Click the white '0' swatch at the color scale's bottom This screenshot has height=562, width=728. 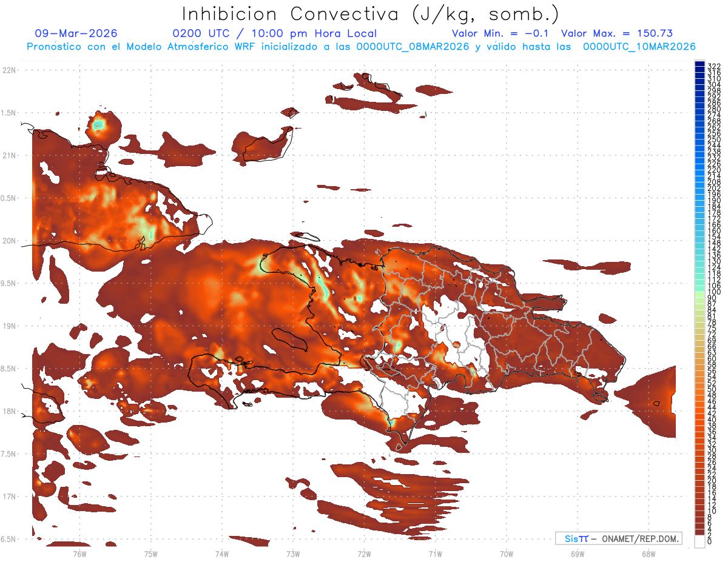click(699, 541)
